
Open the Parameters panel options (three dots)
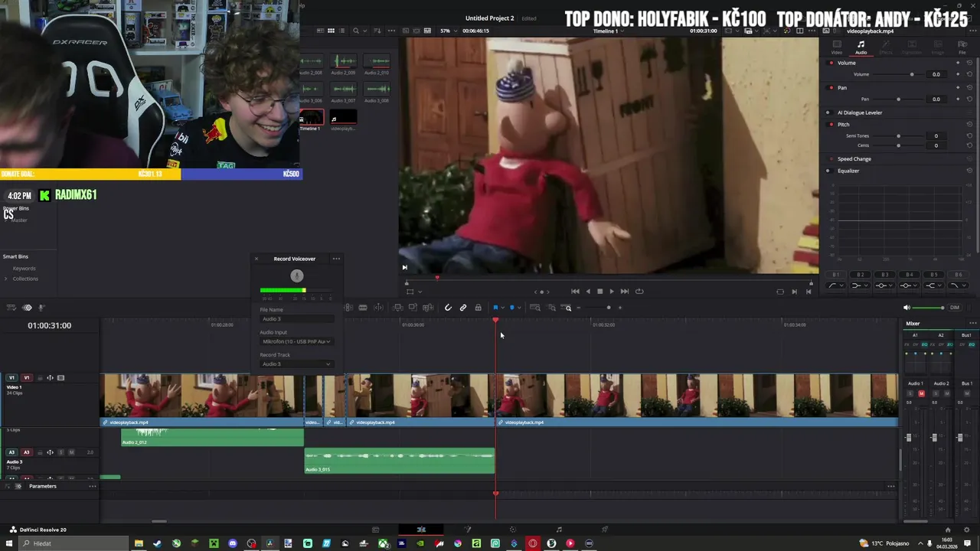93,487
